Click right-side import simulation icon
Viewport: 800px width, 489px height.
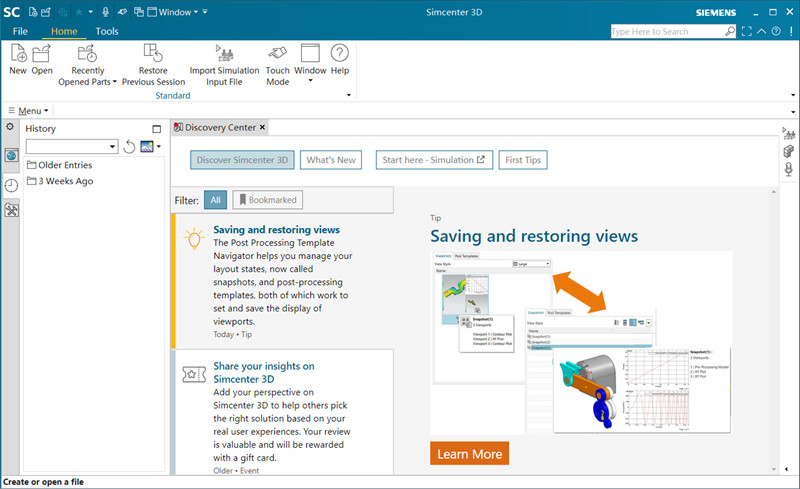[x=789, y=134]
